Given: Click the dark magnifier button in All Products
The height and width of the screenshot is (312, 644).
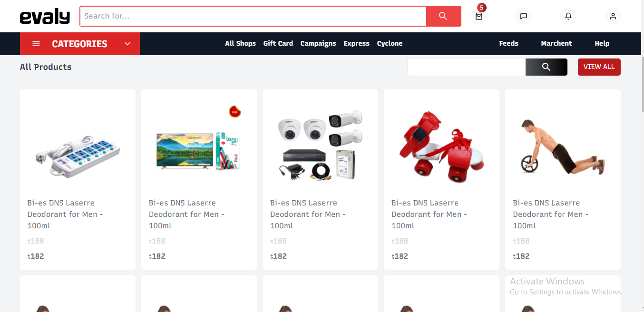Looking at the screenshot, I should [546, 67].
